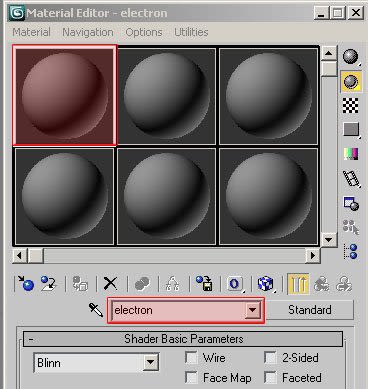Close the Material Editor window
368x389 pixels.
(x=356, y=13)
